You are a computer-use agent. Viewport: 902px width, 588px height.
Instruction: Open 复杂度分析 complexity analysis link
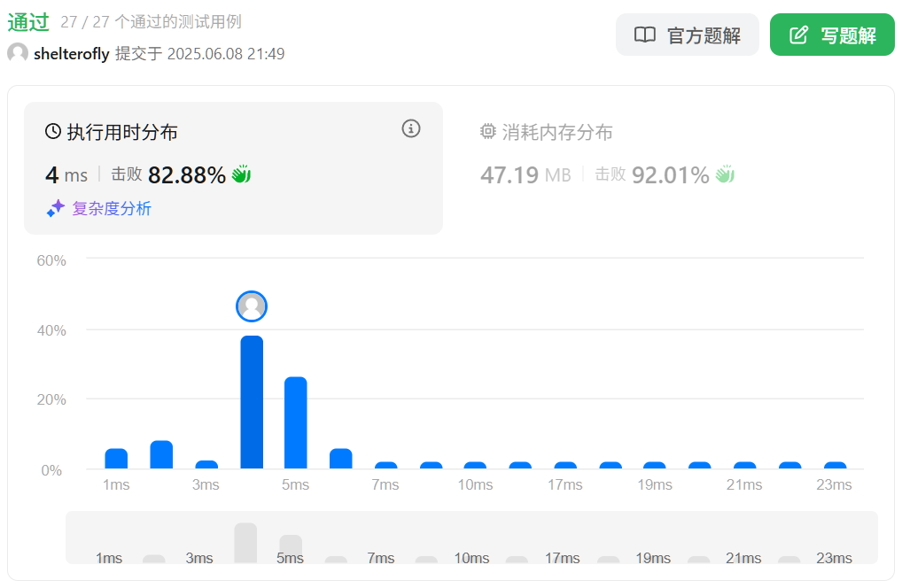tap(112, 209)
